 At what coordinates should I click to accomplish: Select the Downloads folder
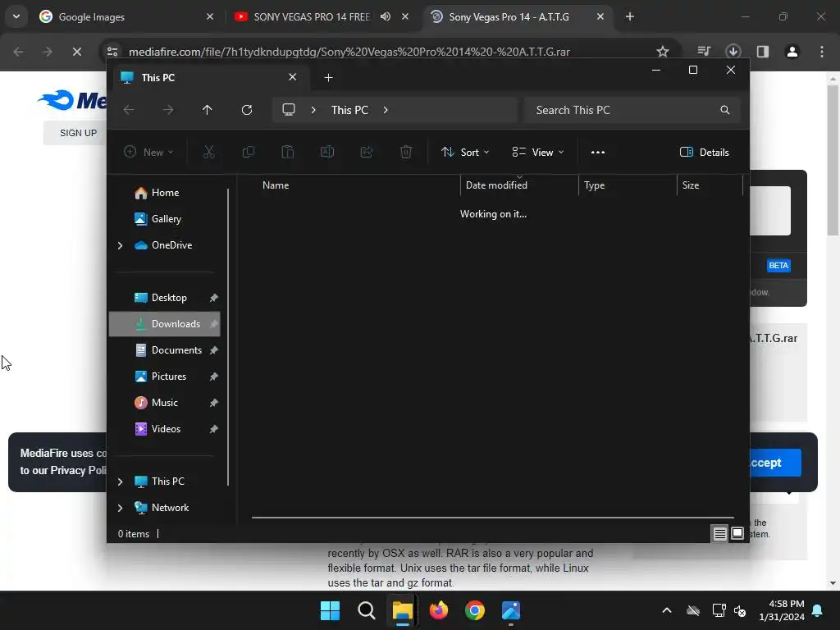coord(164,324)
